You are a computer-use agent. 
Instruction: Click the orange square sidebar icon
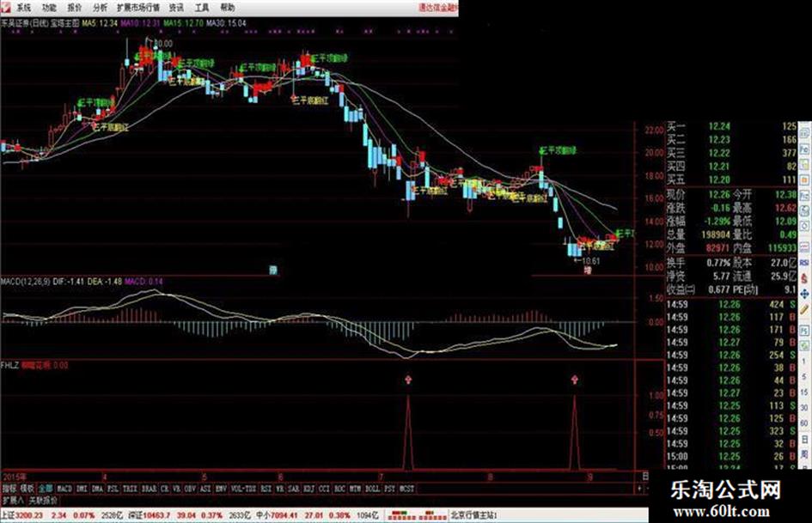coord(804,179)
